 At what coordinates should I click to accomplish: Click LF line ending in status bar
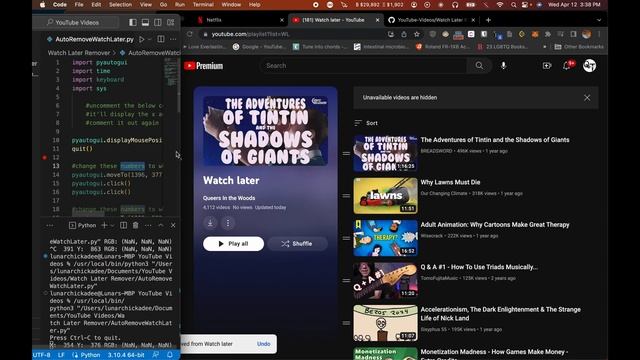click(x=61, y=355)
